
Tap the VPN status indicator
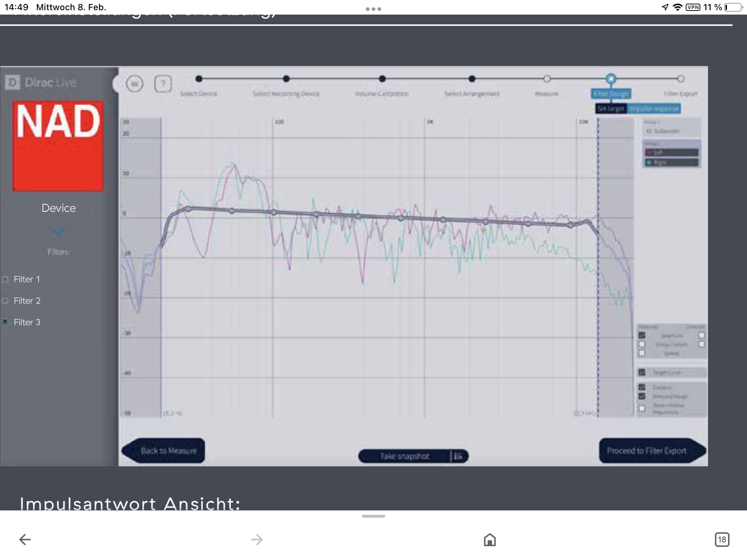pos(693,7)
